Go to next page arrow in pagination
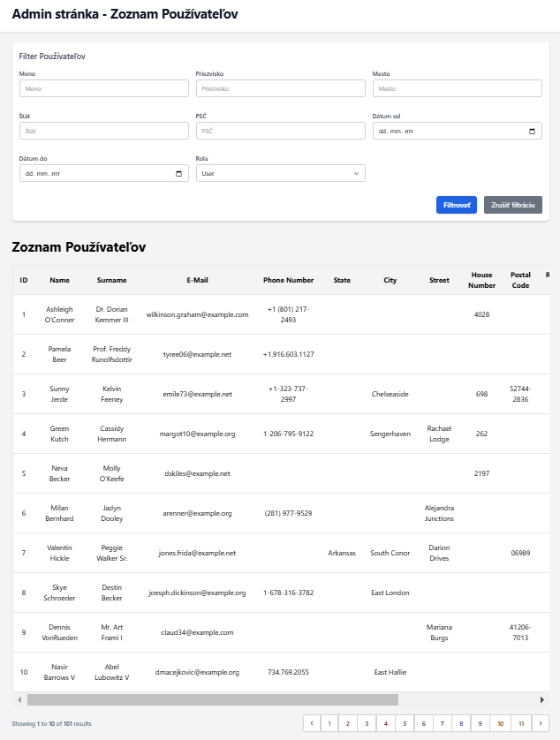Image resolution: width=560 pixels, height=740 pixels. pos(541,723)
